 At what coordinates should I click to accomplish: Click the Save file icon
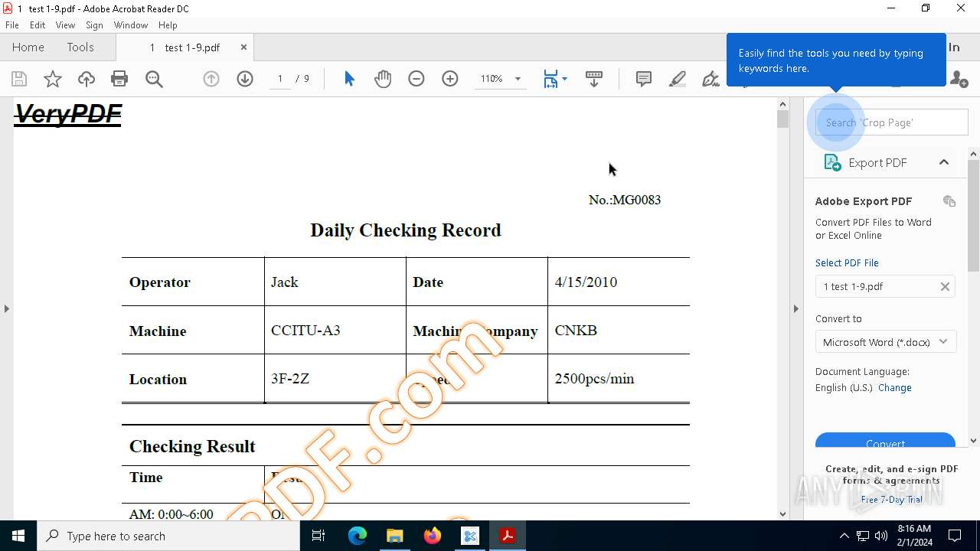tap(19, 79)
